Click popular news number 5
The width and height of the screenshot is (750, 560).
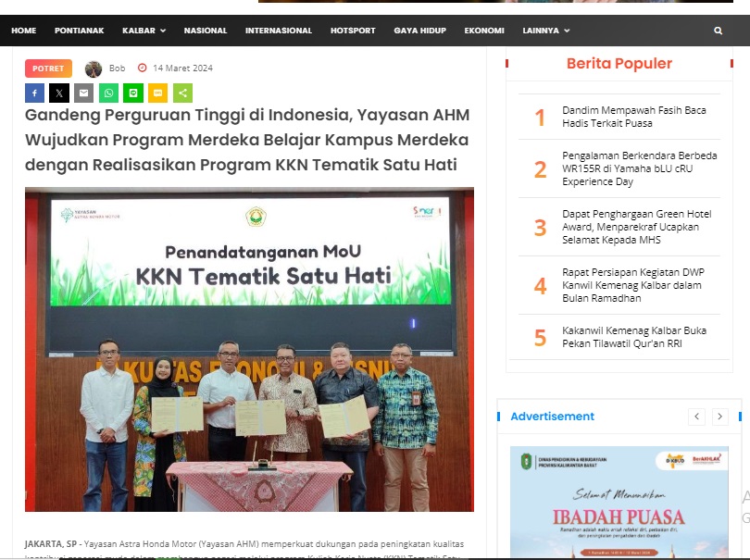tap(540, 338)
